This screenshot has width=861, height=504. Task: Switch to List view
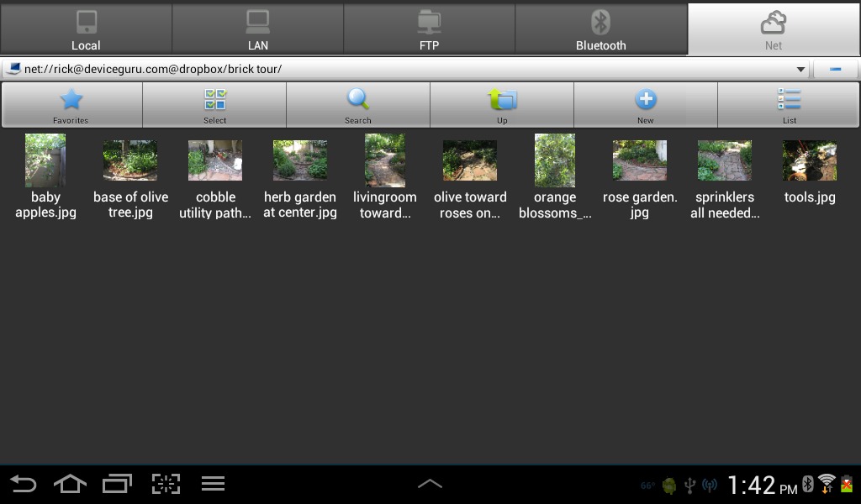point(789,105)
